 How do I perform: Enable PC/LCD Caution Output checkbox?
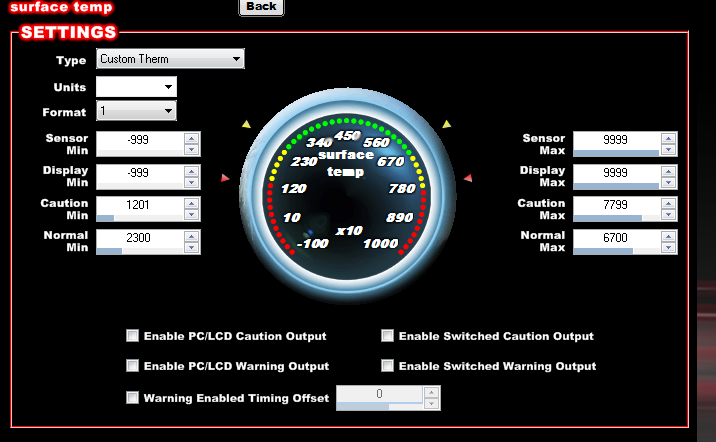(132, 336)
